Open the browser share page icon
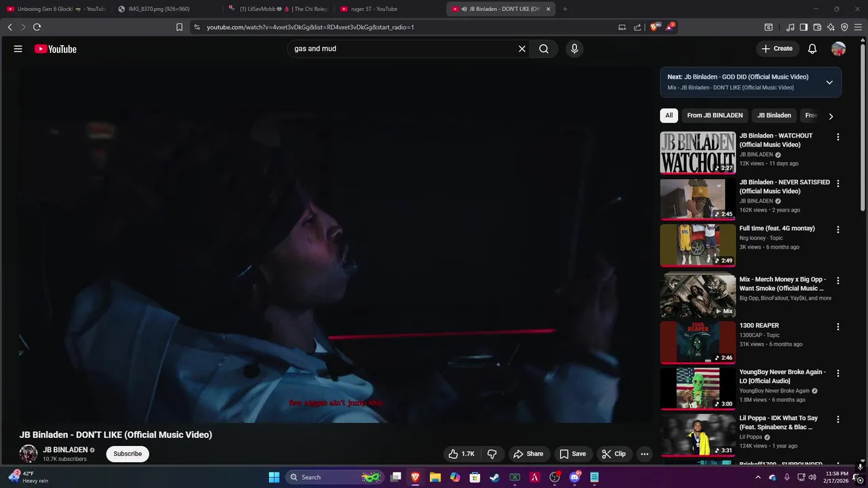This screenshot has width=868, height=488. (x=637, y=27)
